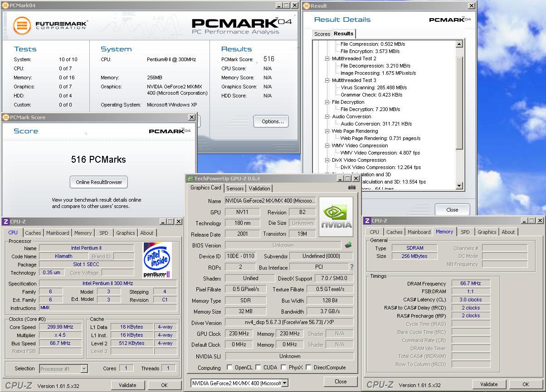This screenshot has width=546, height=392.
Task: Collapse WMV Video Compression node
Action: tap(327, 145)
